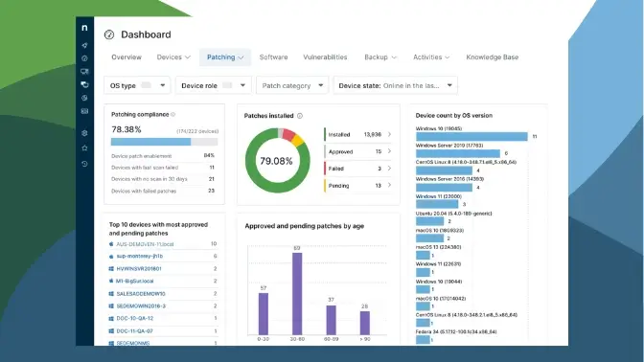The width and height of the screenshot is (644, 362).
Task: Switch to the Overview tab
Action: point(126,57)
